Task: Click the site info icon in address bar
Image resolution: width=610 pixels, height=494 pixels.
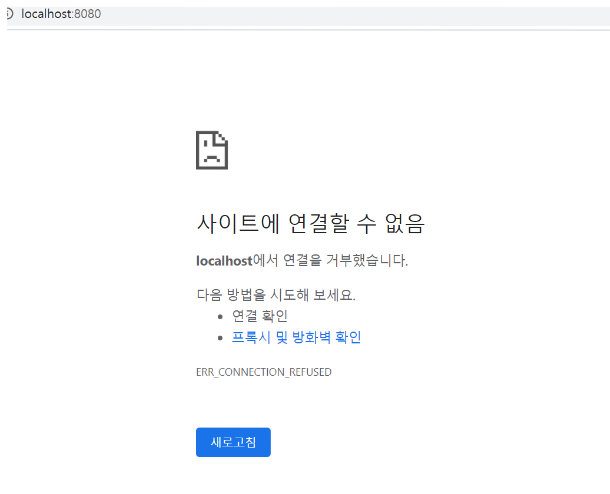Action: [x=10, y=14]
